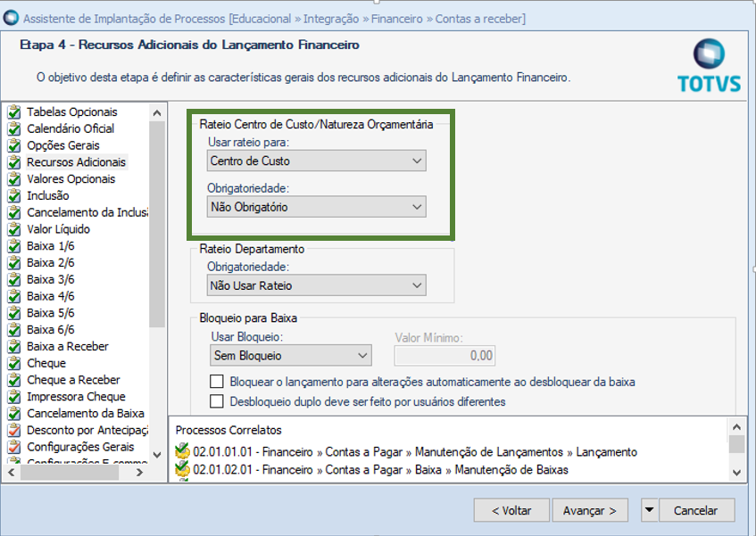Viewport: 756px width, 536px height.
Task: Click the application icon in the title bar
Action: click(11, 18)
